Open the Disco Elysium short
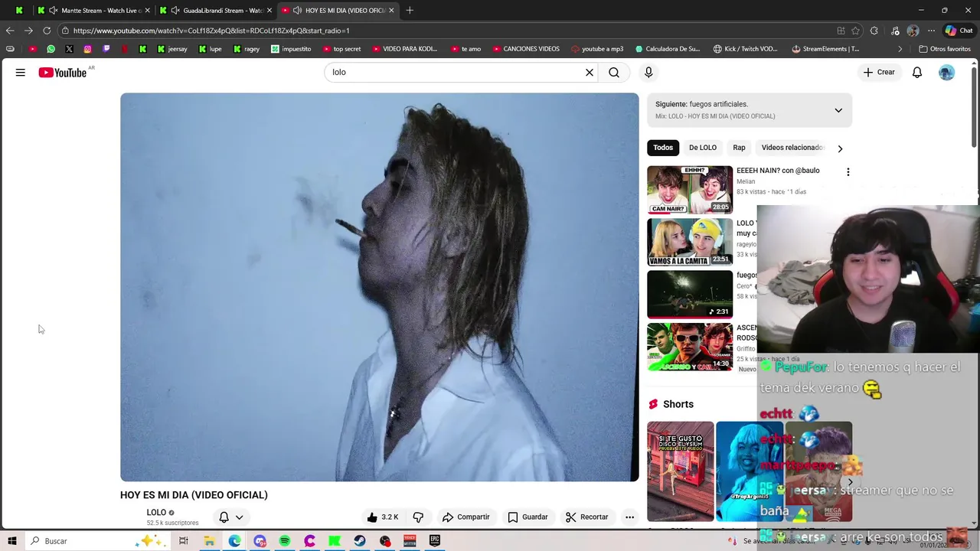Screen dimensions: 980x551 pyautogui.click(x=680, y=471)
